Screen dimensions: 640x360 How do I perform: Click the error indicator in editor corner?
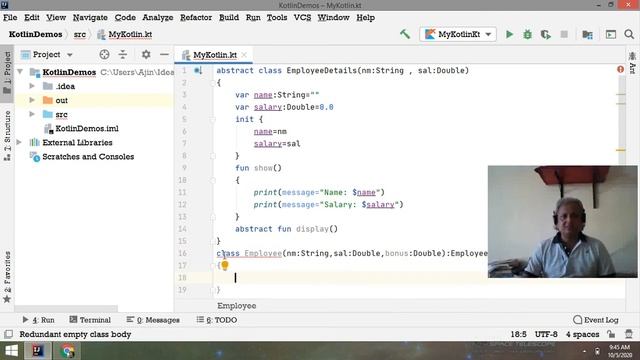(620, 69)
